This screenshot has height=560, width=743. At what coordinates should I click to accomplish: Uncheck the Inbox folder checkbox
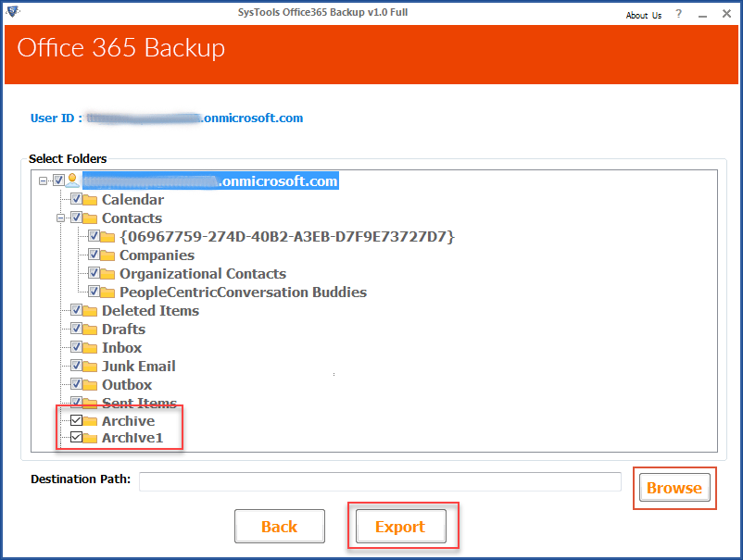(76, 346)
